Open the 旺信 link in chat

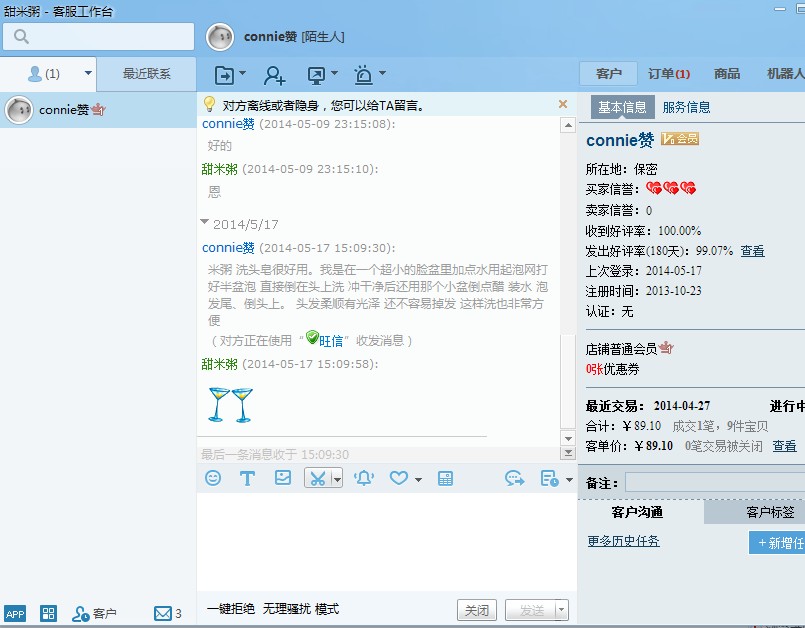[x=331, y=341]
